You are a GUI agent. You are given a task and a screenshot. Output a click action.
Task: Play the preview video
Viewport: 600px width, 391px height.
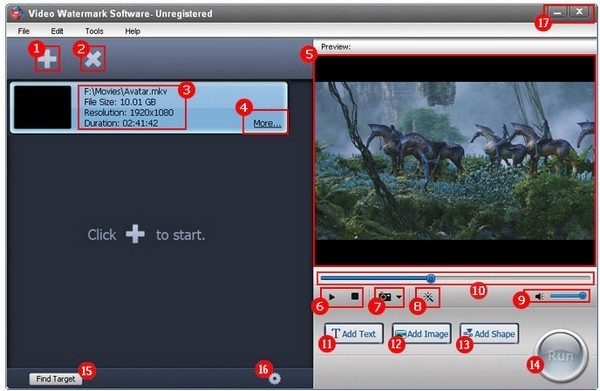[332, 297]
